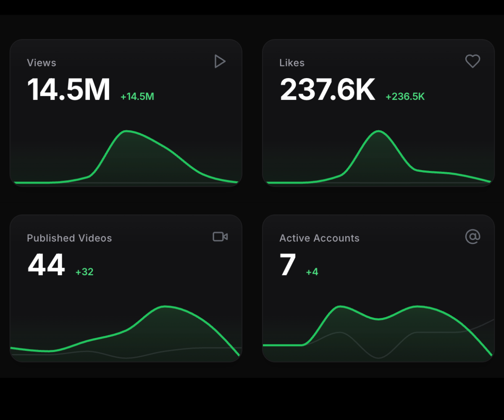
Task: Click the 237.6K total likes number
Action: point(327,89)
